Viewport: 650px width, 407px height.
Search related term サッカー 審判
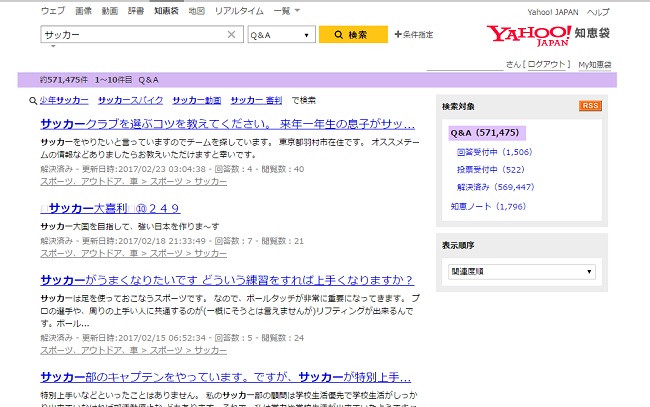point(256,100)
